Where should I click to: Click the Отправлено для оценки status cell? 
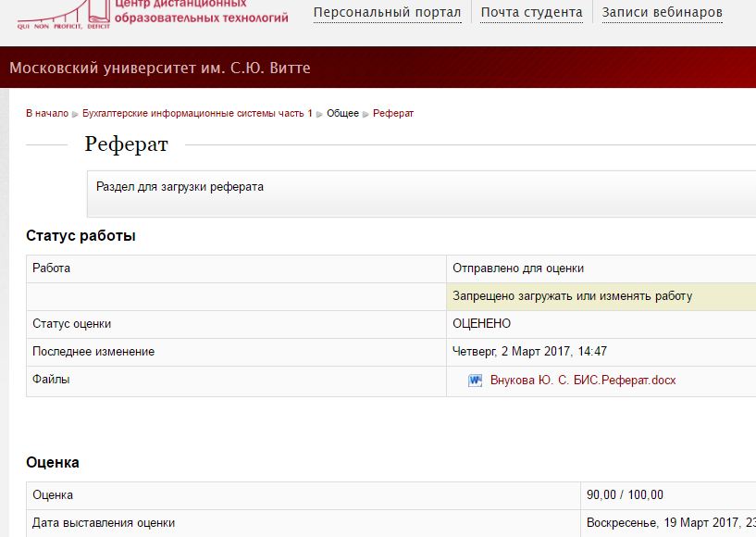517,268
